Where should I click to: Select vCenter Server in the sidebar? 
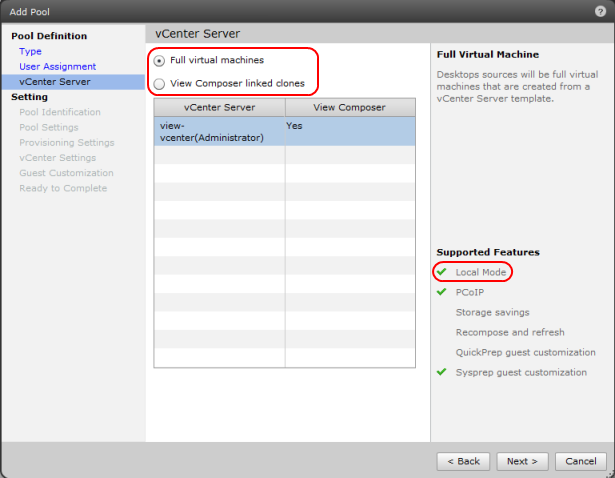tap(54, 82)
